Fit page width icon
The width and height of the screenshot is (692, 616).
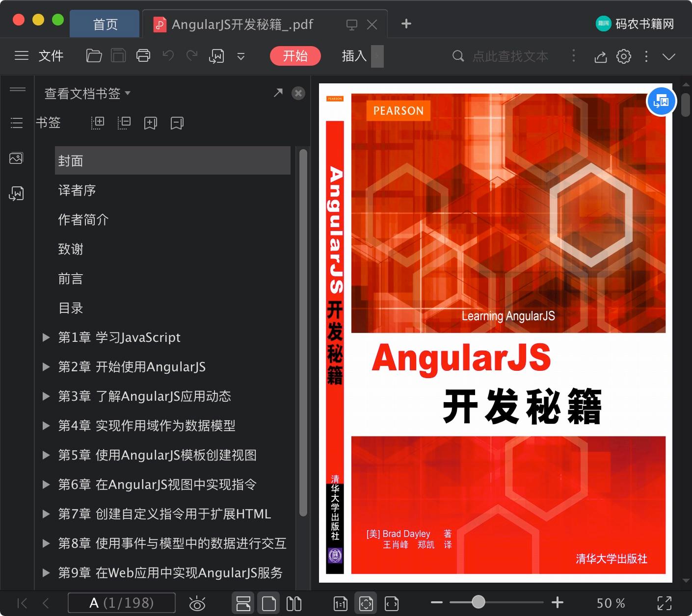click(x=391, y=603)
